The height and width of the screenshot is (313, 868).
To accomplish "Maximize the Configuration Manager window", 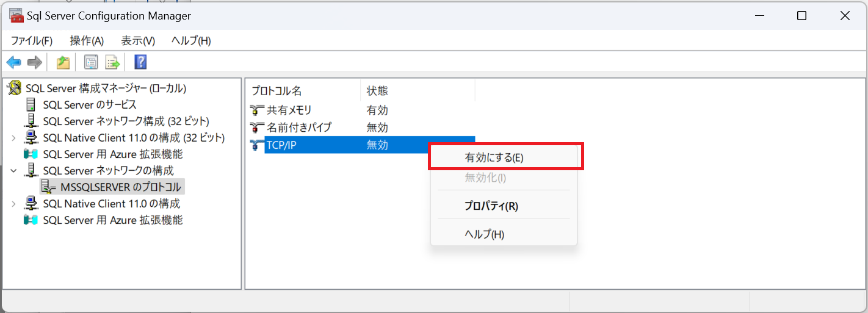I will tap(801, 16).
